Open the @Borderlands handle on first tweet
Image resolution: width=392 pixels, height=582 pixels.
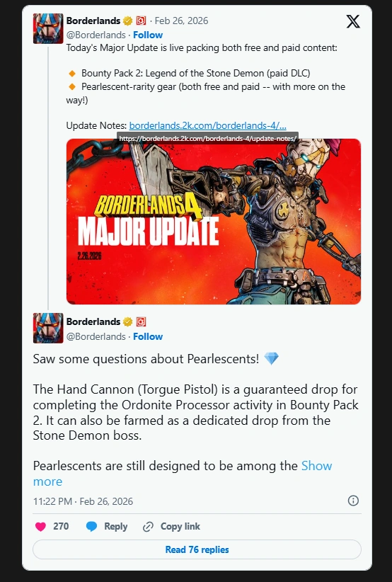pos(96,35)
